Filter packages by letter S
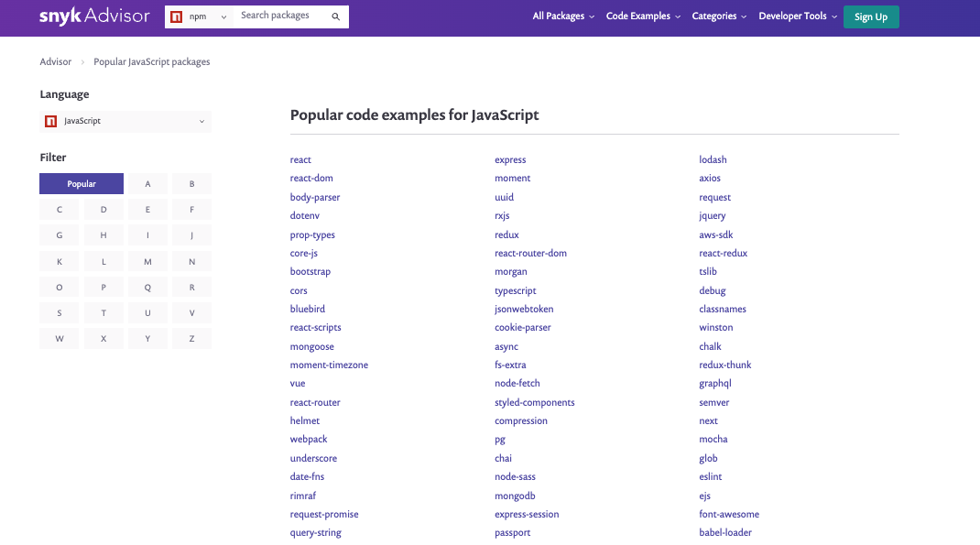The height and width of the screenshot is (545, 980). click(x=60, y=312)
